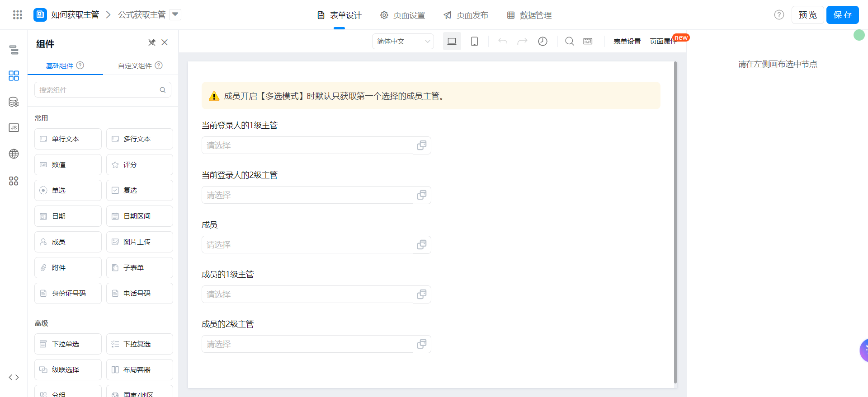
Task: Open the app grid launcher icon
Action: pyautogui.click(x=18, y=15)
